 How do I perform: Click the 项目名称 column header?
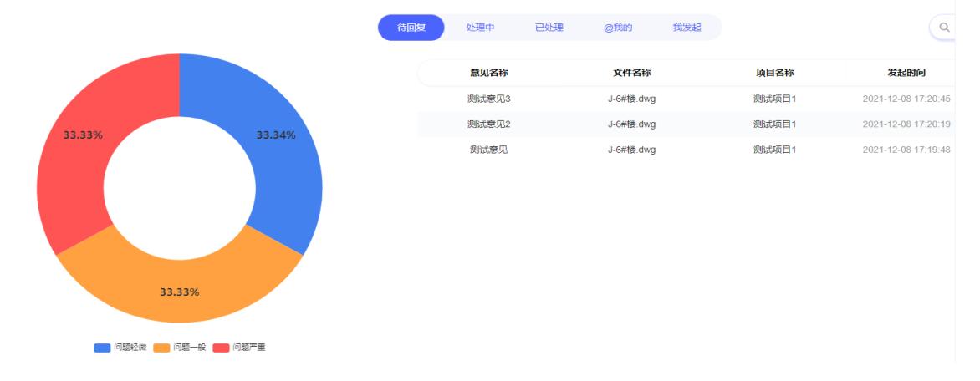(x=774, y=73)
